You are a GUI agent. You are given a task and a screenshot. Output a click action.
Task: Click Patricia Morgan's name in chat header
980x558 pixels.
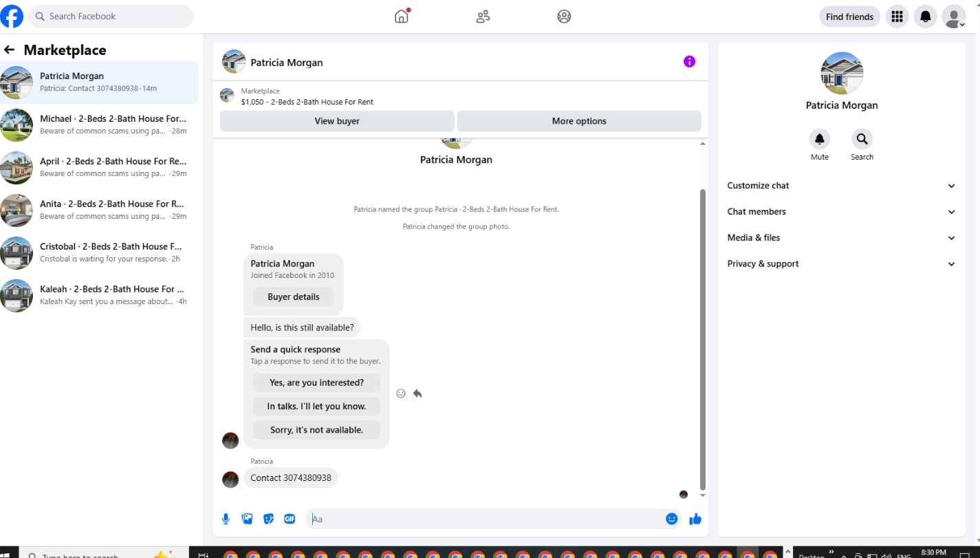tap(287, 63)
